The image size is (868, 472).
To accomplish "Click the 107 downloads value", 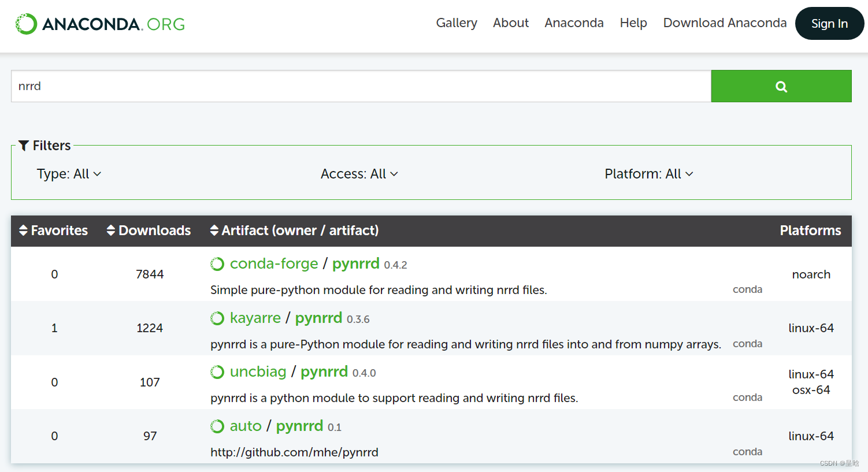I will pyautogui.click(x=150, y=382).
